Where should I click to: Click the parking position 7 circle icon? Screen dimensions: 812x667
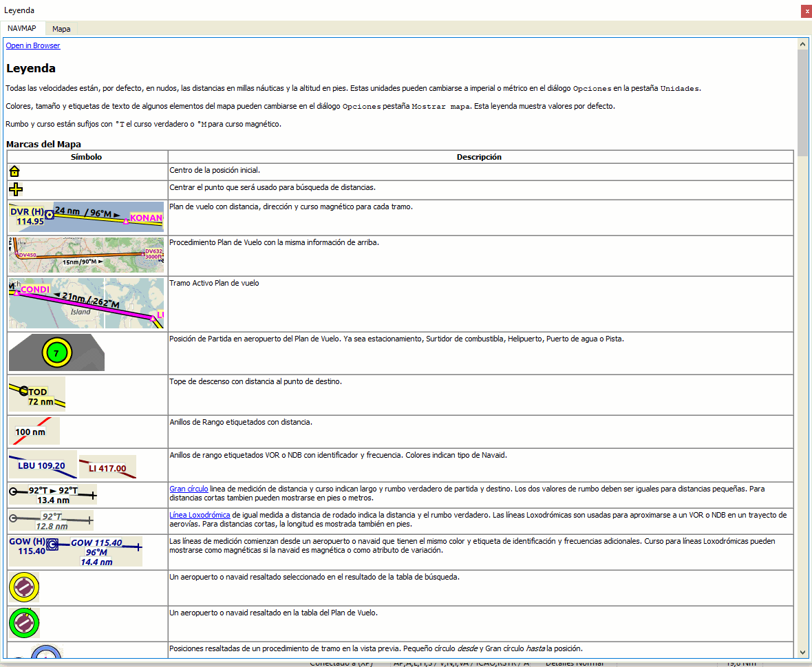pos(56,352)
